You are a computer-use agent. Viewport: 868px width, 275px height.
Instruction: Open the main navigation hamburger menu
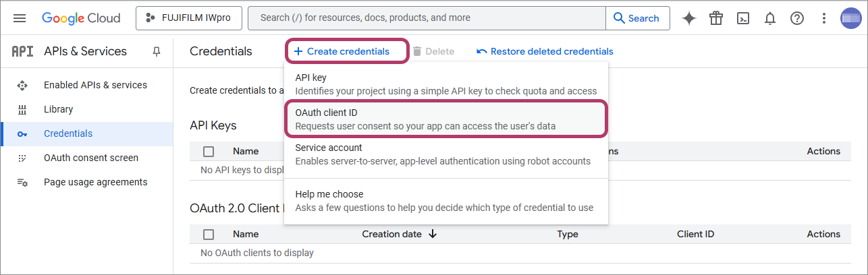(x=20, y=18)
